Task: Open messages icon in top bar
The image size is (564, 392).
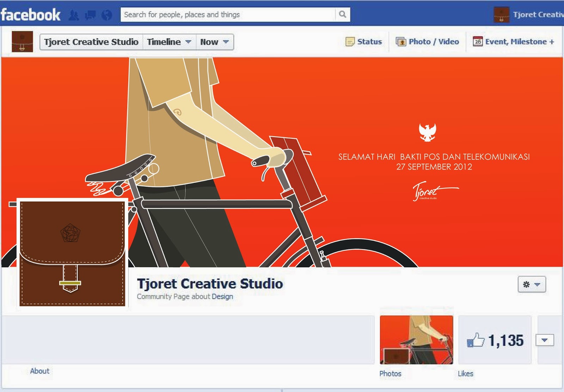Action: coord(90,15)
